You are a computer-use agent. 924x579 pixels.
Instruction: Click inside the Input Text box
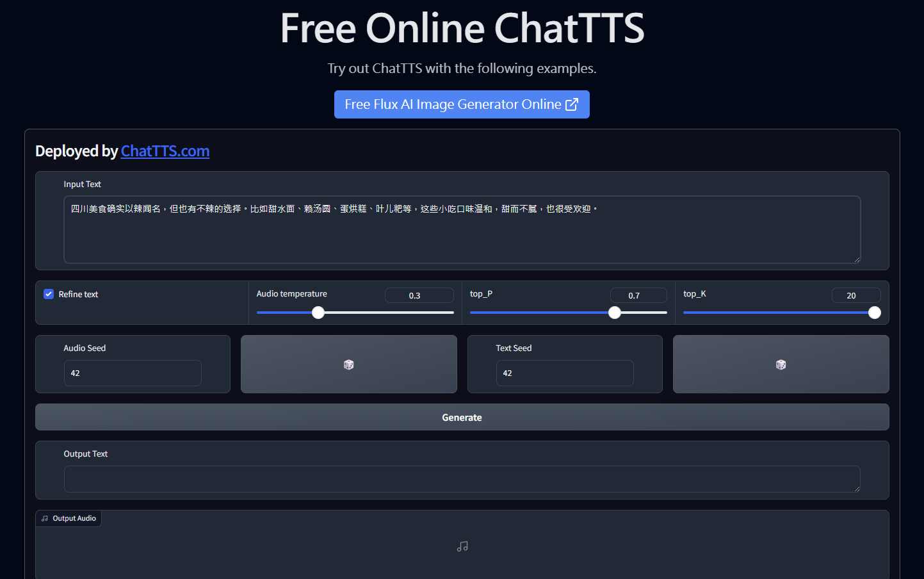(x=462, y=229)
